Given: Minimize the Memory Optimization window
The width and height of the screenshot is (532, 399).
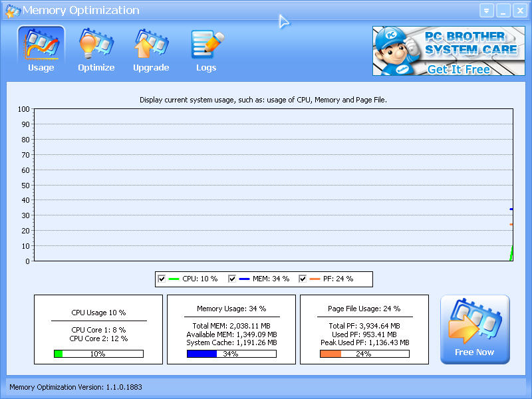Looking at the screenshot, I should click(503, 11).
